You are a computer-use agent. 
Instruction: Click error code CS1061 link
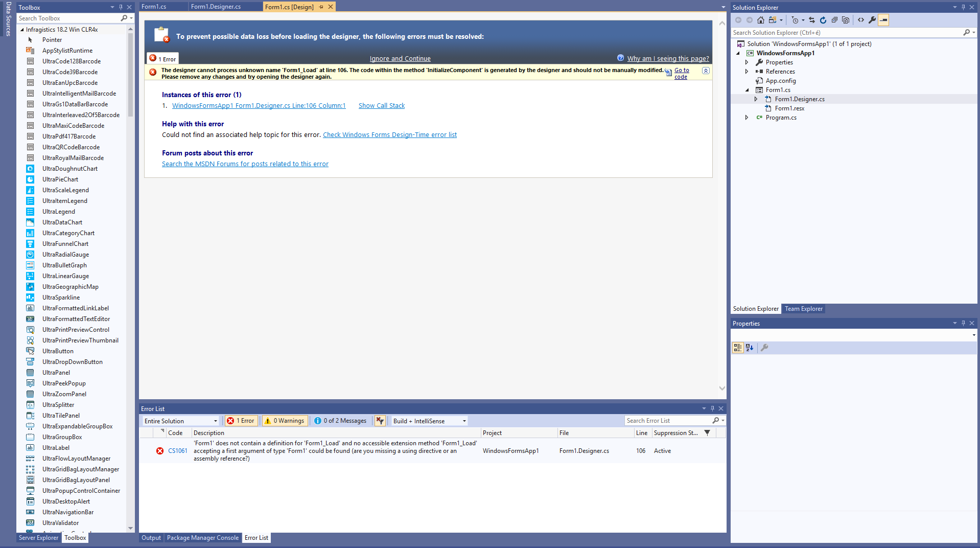178,451
